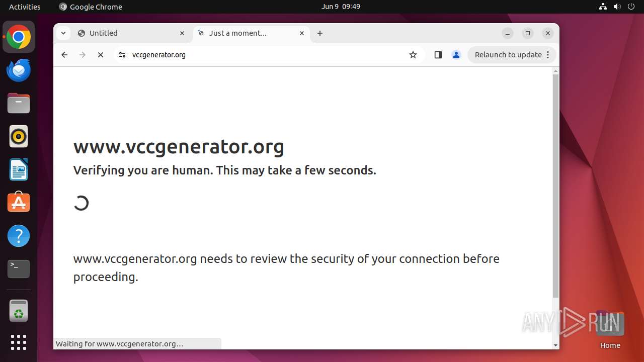Click the page vertical scrollbar
The image size is (644, 362).
(x=555, y=186)
